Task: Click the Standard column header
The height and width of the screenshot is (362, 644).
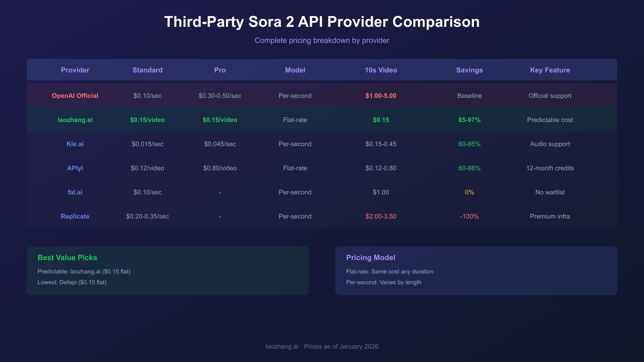Action: click(147, 70)
